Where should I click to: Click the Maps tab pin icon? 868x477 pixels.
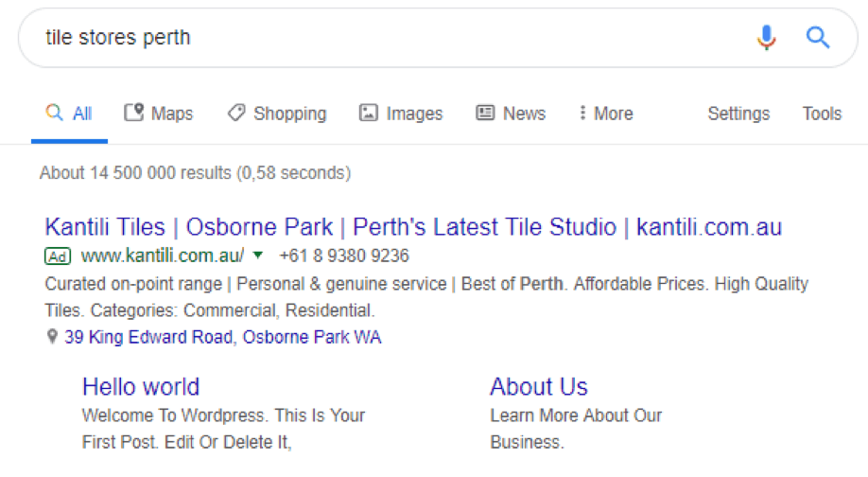click(x=133, y=113)
